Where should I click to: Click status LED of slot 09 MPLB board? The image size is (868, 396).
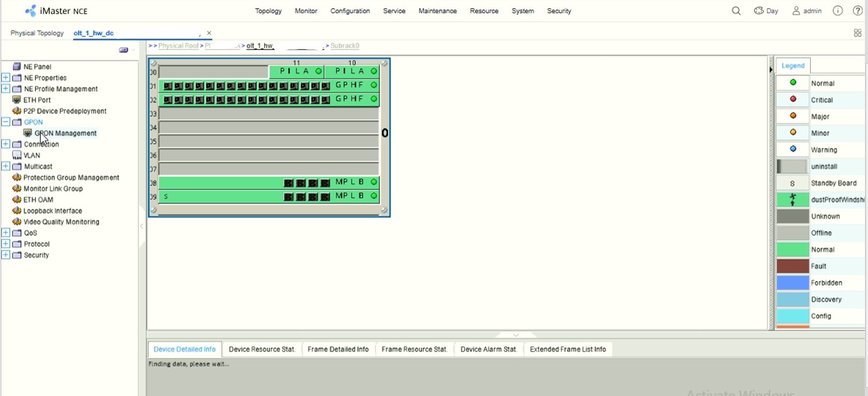point(374,196)
